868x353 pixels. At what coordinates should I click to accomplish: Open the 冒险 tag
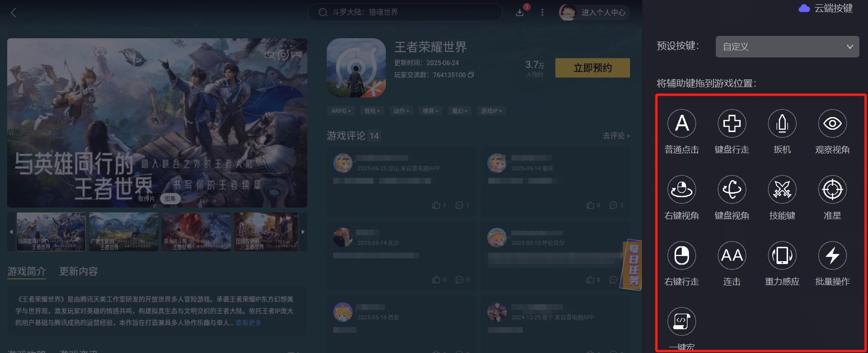[372, 111]
